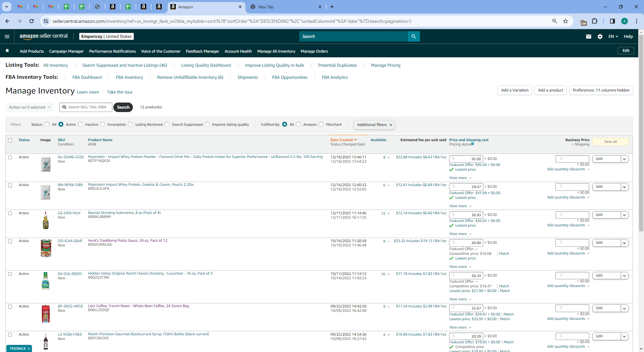This screenshot has width=644, height=352.
Task: Click the price field showing 95.00
Action: [466, 159]
